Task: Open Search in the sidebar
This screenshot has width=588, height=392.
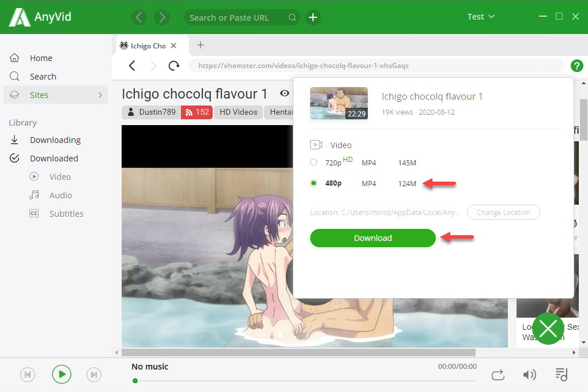Action: point(55,77)
